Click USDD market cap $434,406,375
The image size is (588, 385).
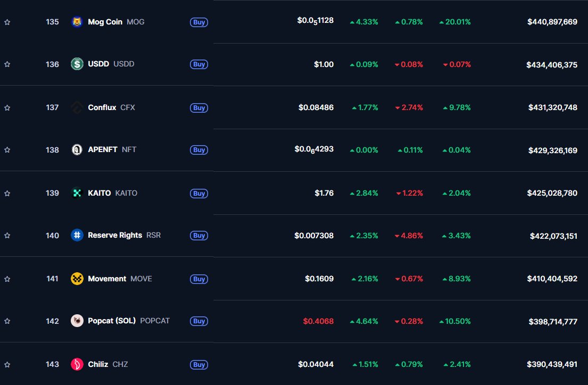point(552,64)
